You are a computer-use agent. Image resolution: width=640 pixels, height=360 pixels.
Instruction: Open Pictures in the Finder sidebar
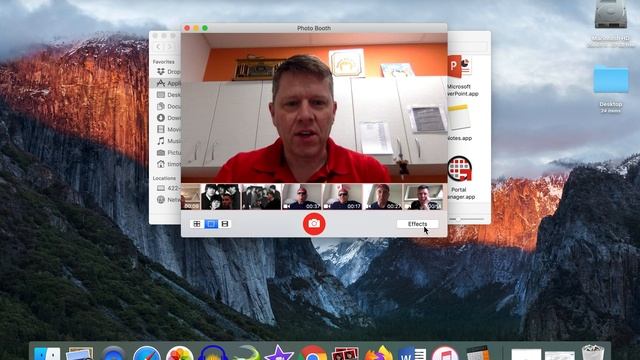168,152
